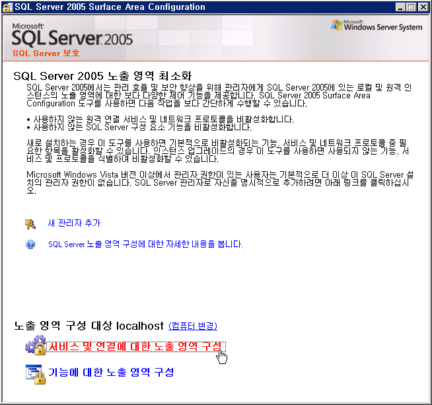Click the SQL Server 2005 노출 영역 최소화 heading

[x=102, y=76]
